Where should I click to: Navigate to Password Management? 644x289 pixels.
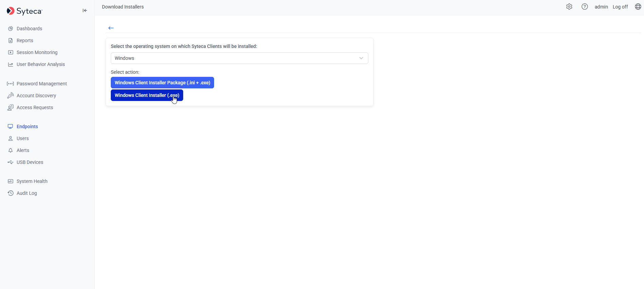pos(42,84)
